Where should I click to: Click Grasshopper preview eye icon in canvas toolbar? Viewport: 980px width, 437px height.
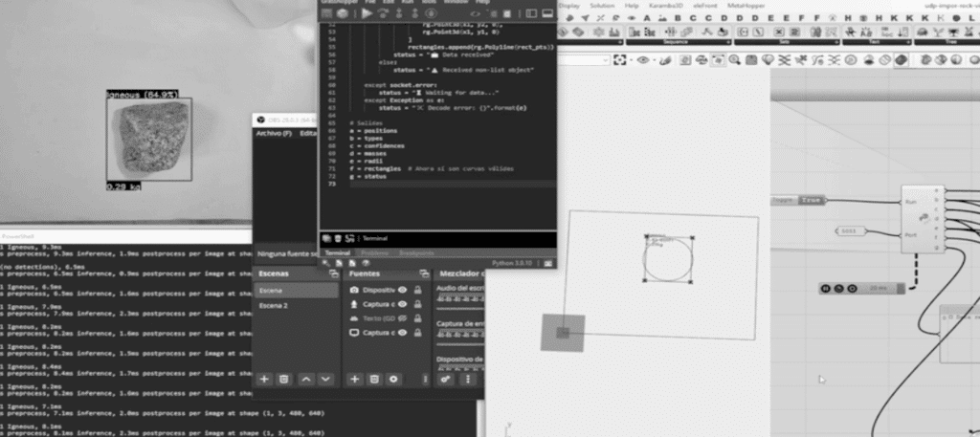tap(643, 60)
